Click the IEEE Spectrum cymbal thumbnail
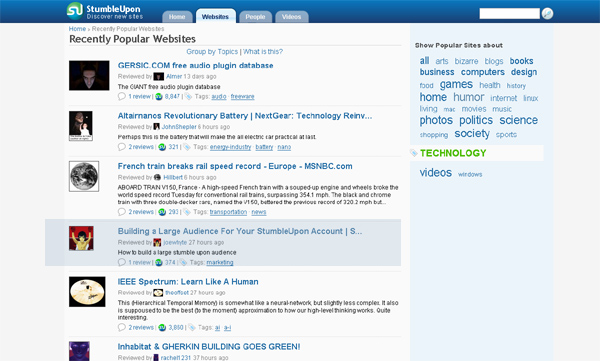Screen dimensions: 600x361 (x=87, y=292)
